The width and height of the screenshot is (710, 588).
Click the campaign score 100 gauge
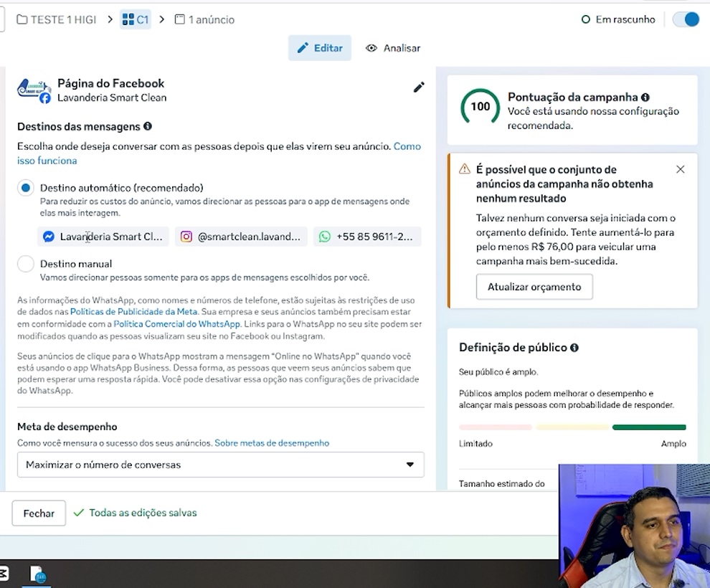(480, 107)
